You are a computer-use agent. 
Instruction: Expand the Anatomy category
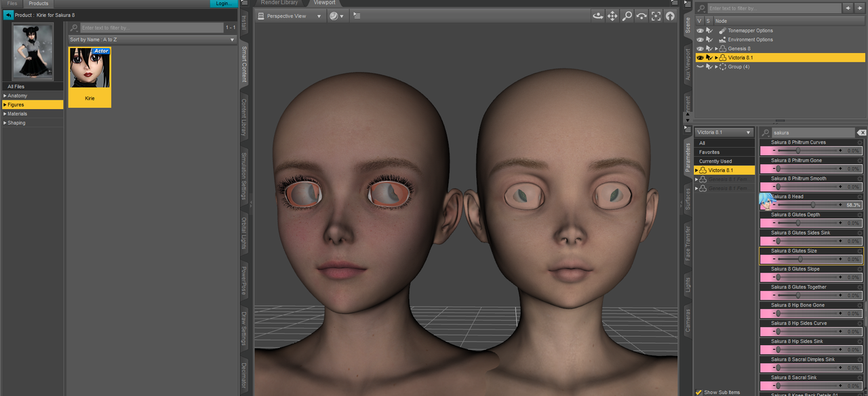pos(5,96)
